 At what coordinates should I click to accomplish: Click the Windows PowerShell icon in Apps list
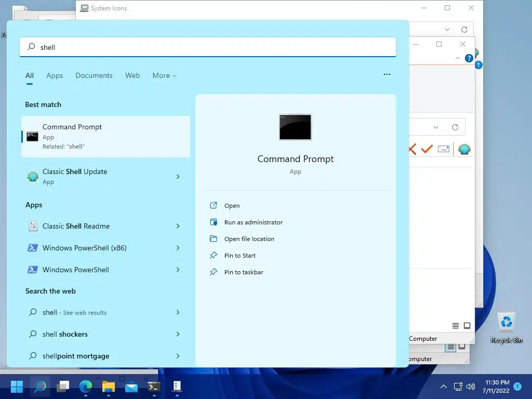pos(33,270)
